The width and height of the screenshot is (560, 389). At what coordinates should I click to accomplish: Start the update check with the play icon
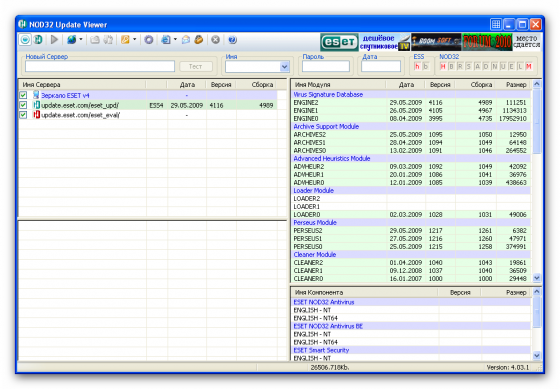click(x=54, y=40)
